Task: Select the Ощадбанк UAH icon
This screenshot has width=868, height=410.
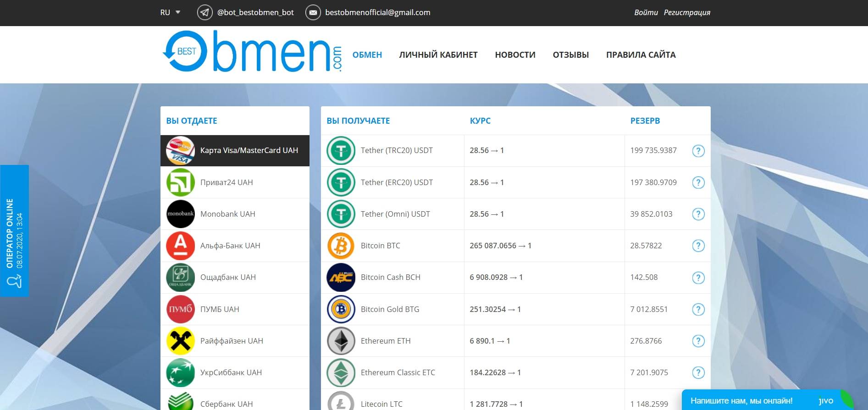Action: click(180, 277)
